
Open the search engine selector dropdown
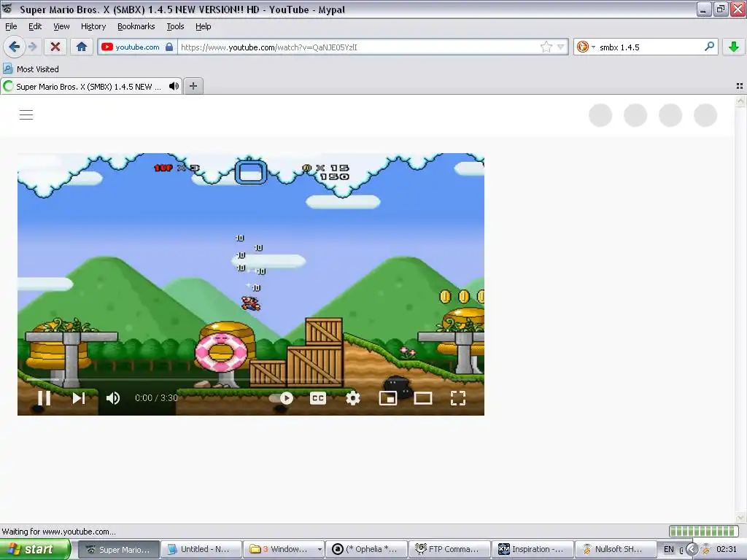tap(586, 47)
